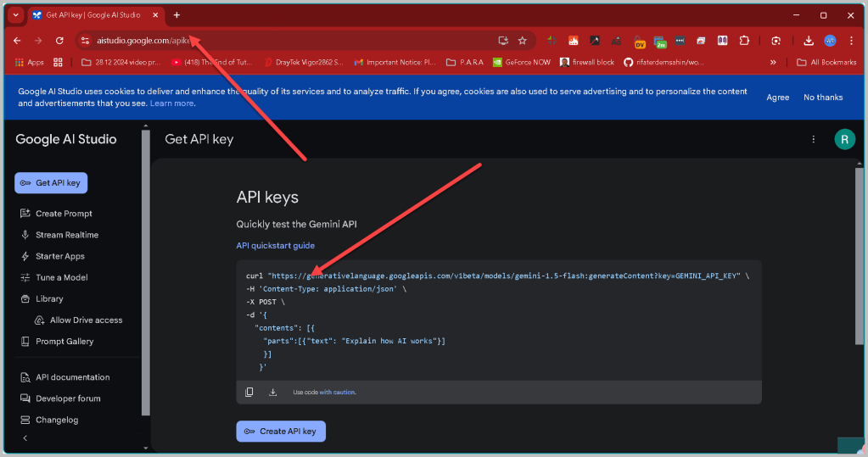
Task: Open tab groups grid icon in bookmarks bar
Action: pos(59,63)
